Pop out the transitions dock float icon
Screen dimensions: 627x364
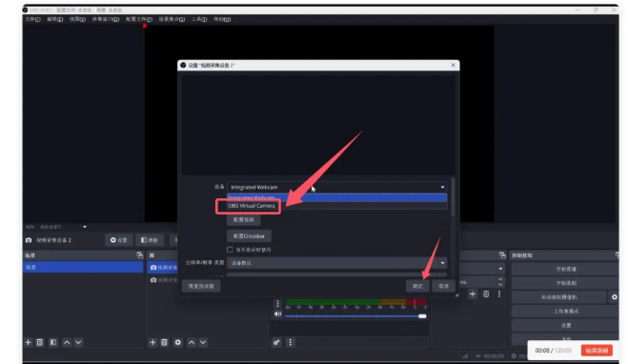[x=502, y=254]
